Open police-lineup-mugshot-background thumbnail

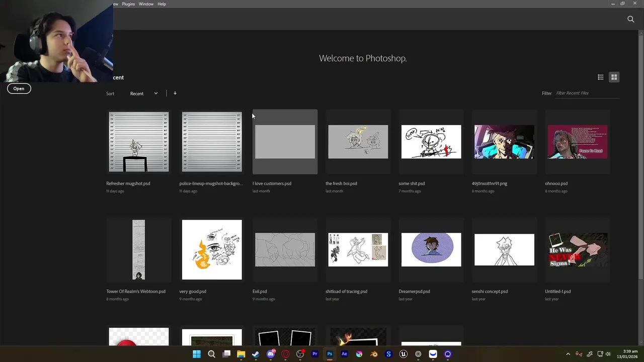click(212, 142)
